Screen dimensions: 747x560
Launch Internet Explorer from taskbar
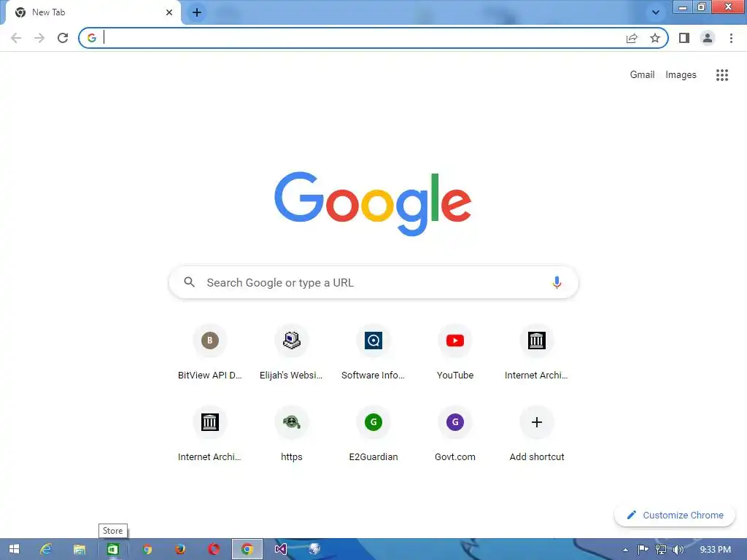[x=46, y=549]
